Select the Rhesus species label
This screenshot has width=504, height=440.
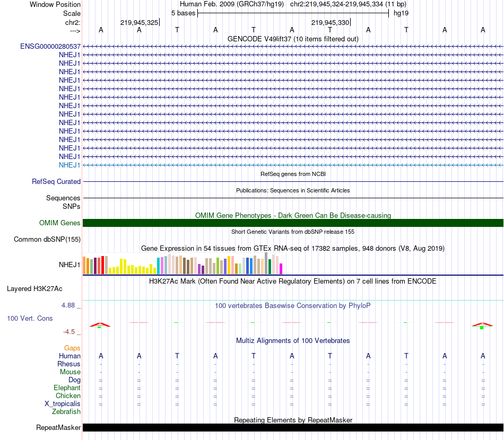[x=69, y=364]
